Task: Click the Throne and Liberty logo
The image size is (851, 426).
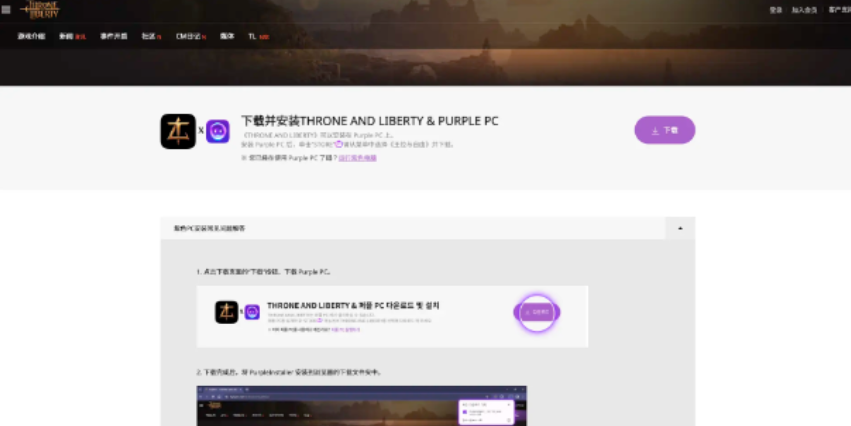Action: (x=38, y=9)
